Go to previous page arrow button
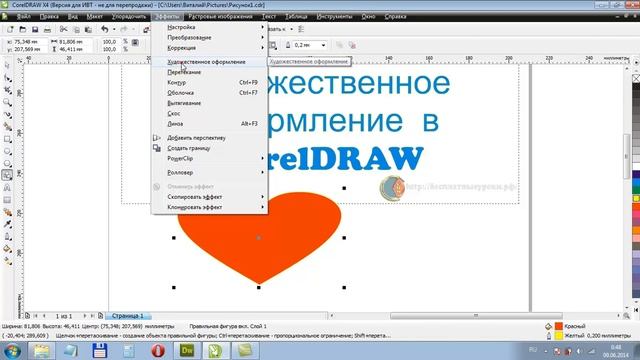This screenshot has width=640, height=360. click(44, 316)
